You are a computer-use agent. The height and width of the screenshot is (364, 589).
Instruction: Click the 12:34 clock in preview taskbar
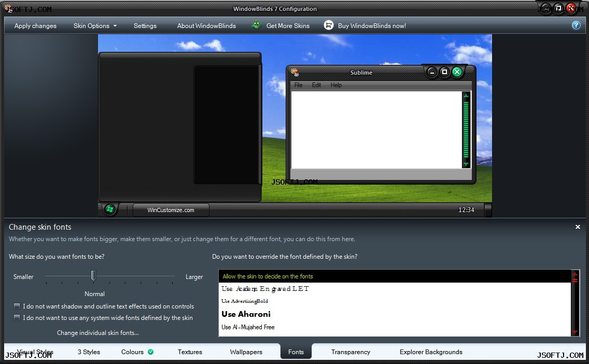click(466, 210)
